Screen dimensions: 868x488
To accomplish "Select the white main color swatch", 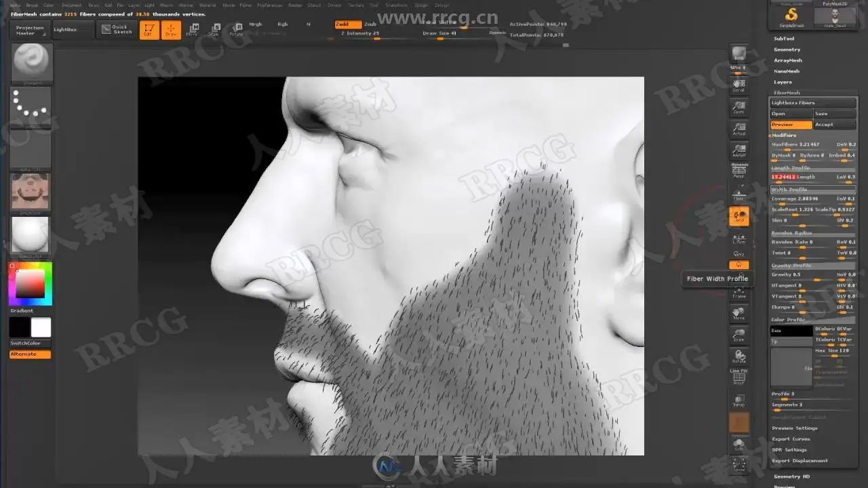I will 41,327.
